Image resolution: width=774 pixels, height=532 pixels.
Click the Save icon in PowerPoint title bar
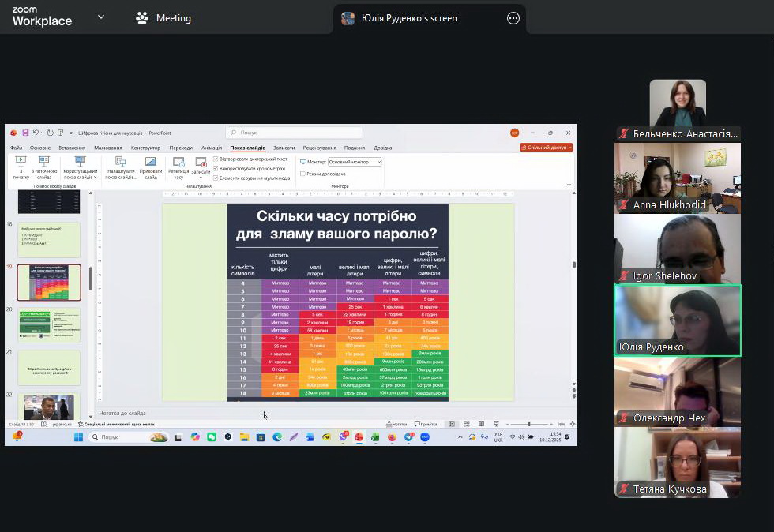pos(25,133)
